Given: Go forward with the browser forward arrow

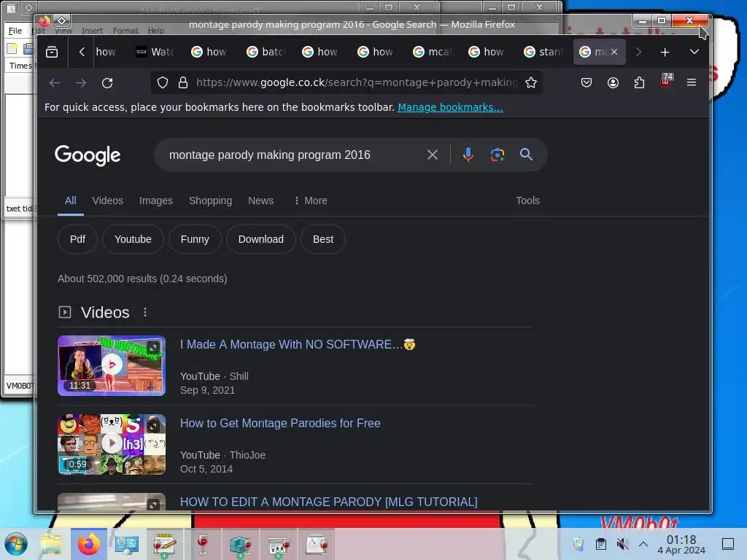Looking at the screenshot, I should point(81,83).
